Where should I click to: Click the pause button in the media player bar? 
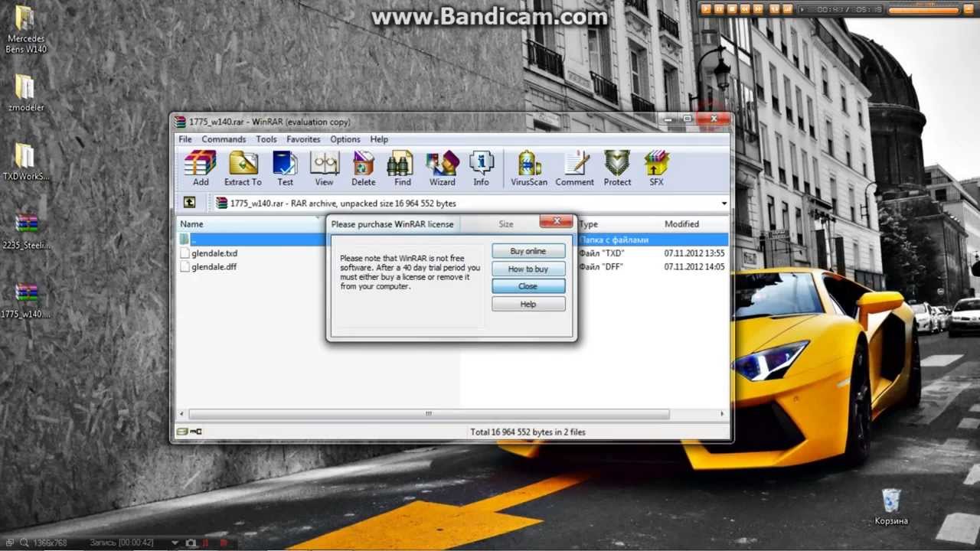(719, 9)
